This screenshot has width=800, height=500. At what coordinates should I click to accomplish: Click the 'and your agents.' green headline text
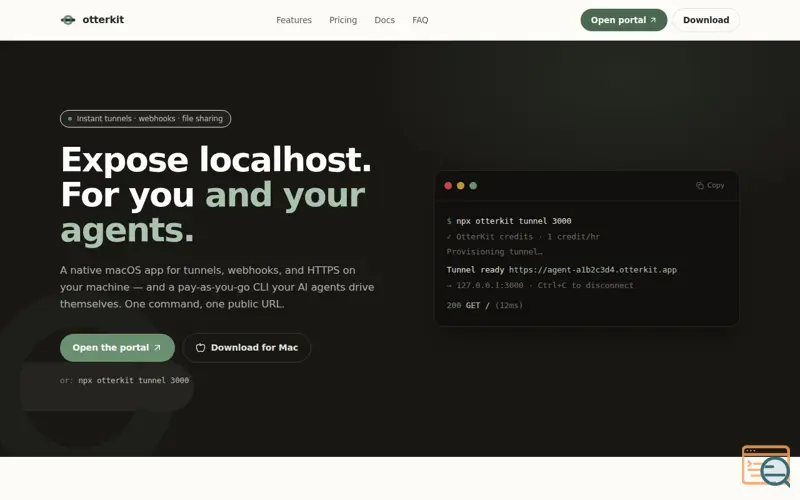pos(213,212)
